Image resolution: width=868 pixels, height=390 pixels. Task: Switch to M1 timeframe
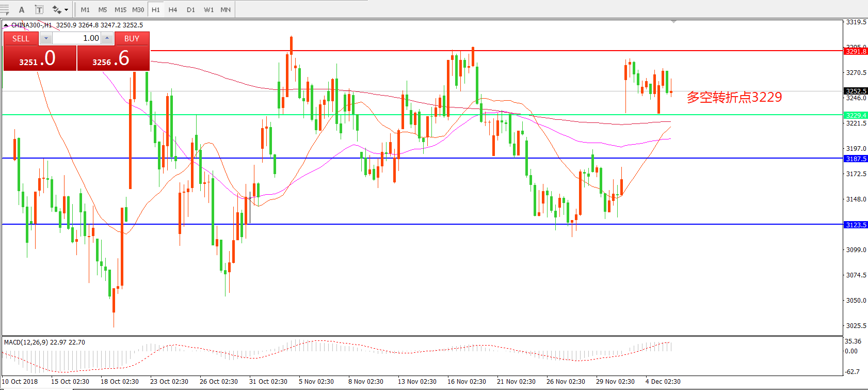click(x=85, y=9)
